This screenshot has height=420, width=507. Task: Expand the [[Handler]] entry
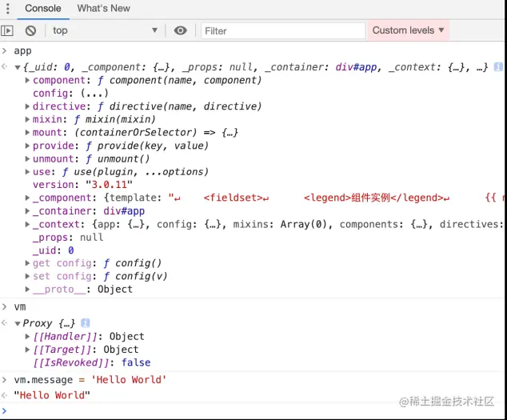pyautogui.click(x=27, y=337)
